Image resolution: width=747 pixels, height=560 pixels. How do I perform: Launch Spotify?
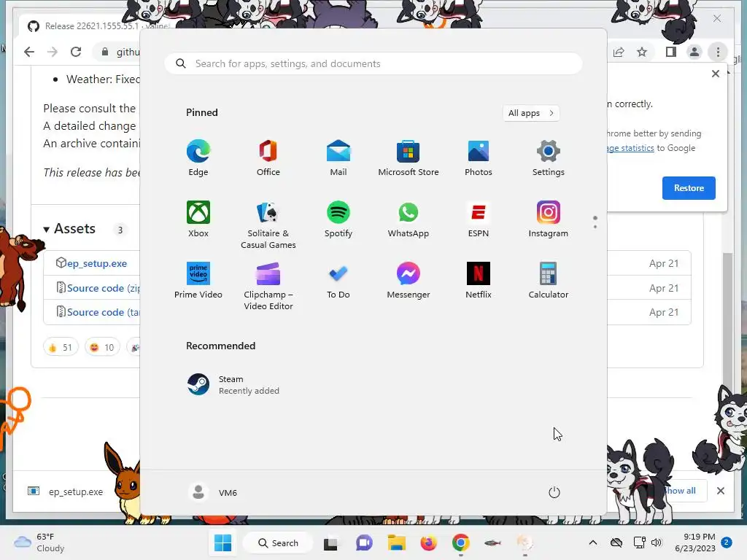pyautogui.click(x=338, y=219)
